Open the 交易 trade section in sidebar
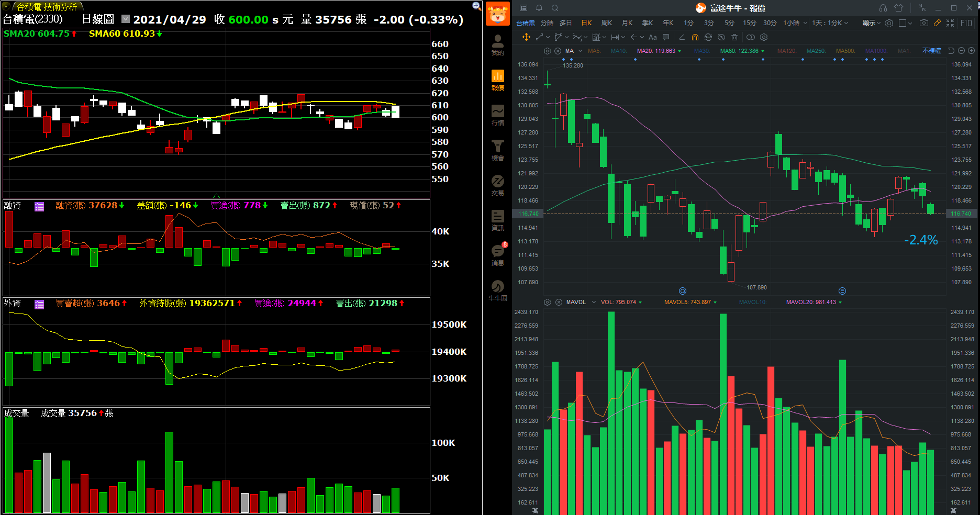The image size is (980, 515). (x=497, y=185)
